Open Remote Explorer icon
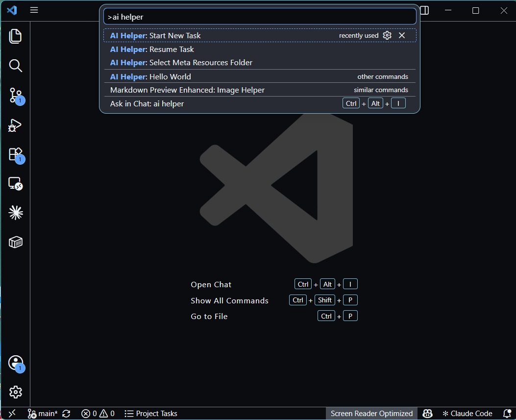 (x=15, y=183)
